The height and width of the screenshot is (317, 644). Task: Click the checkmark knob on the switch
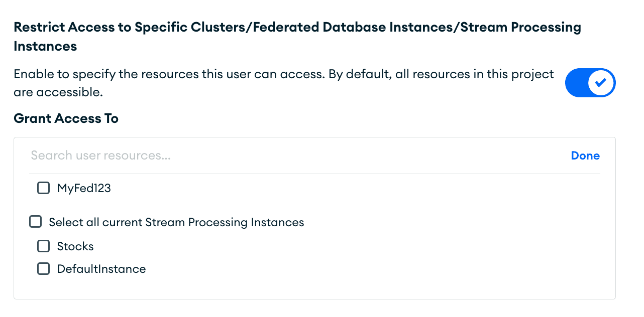600,83
